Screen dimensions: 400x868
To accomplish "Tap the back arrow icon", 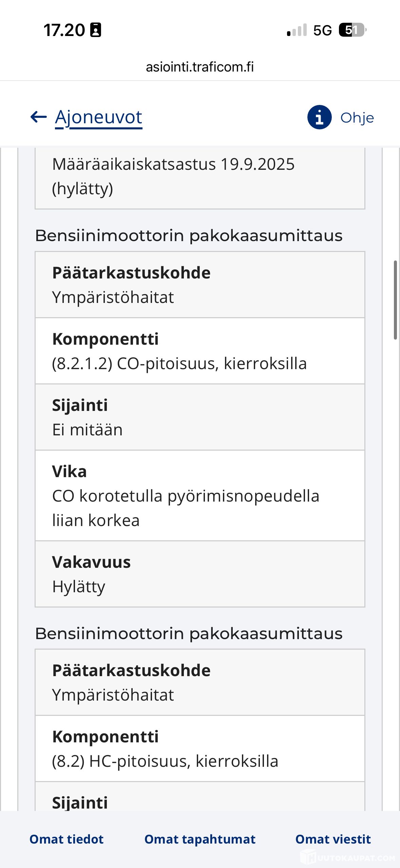I will (x=38, y=117).
